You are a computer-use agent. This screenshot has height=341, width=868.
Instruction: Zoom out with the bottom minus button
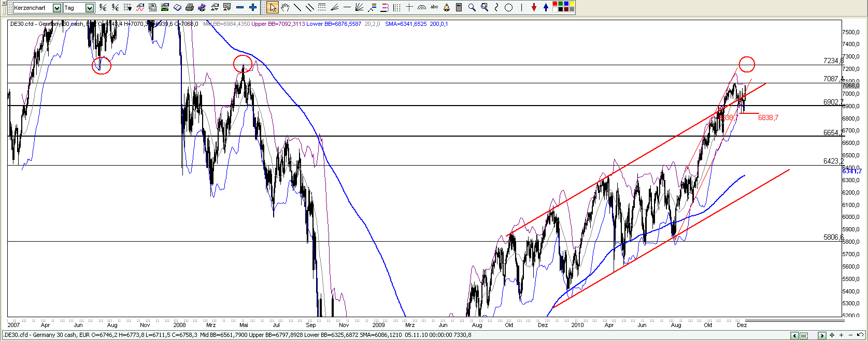[x=850, y=335]
